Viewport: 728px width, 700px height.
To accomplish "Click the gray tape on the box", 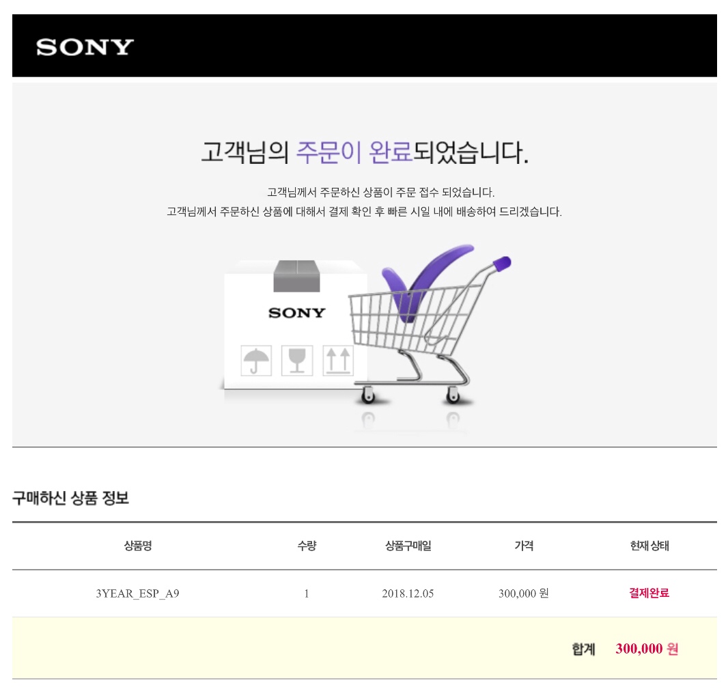I will coord(296,276).
